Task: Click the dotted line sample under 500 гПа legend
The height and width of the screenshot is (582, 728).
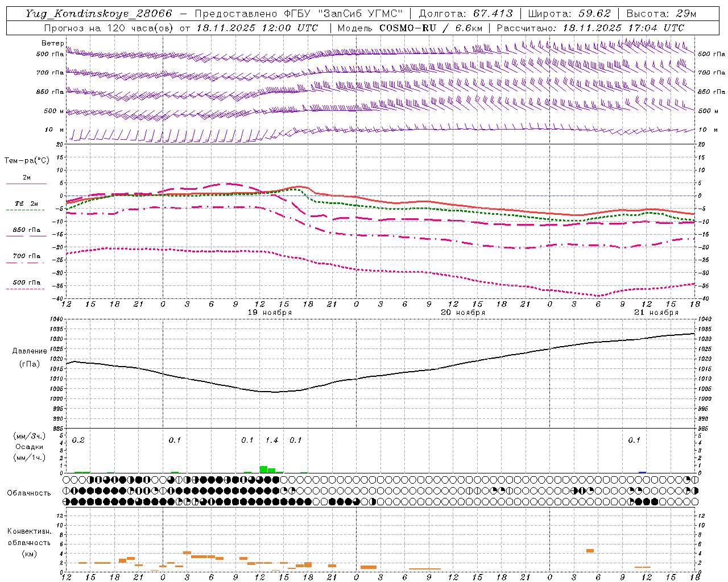Action: tap(26, 289)
